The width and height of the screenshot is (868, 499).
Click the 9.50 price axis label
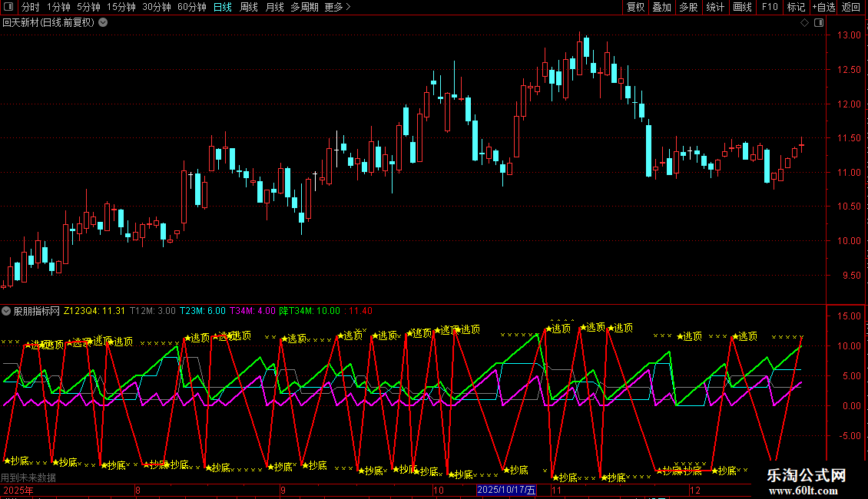(852, 276)
